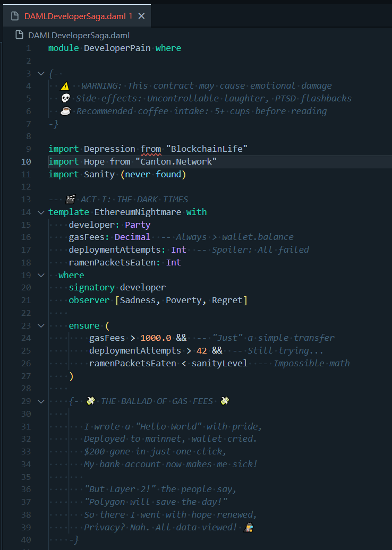The width and height of the screenshot is (392, 550).
Task: Click 'Impossible math' comment
Action: click(x=312, y=363)
